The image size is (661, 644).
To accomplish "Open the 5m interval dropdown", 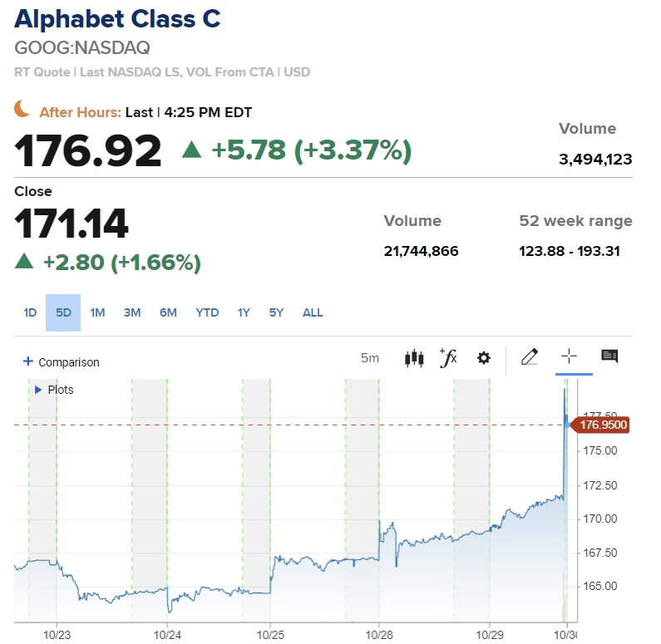I will (370, 358).
